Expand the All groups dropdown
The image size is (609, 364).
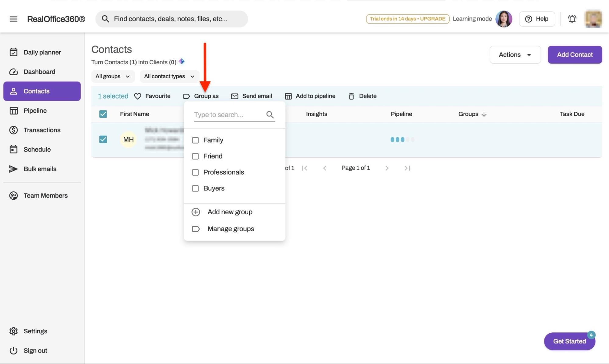(113, 76)
